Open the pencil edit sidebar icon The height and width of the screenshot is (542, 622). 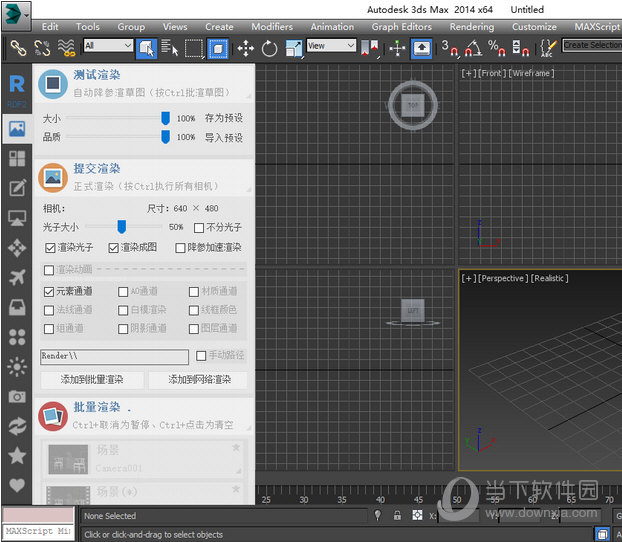[x=17, y=188]
